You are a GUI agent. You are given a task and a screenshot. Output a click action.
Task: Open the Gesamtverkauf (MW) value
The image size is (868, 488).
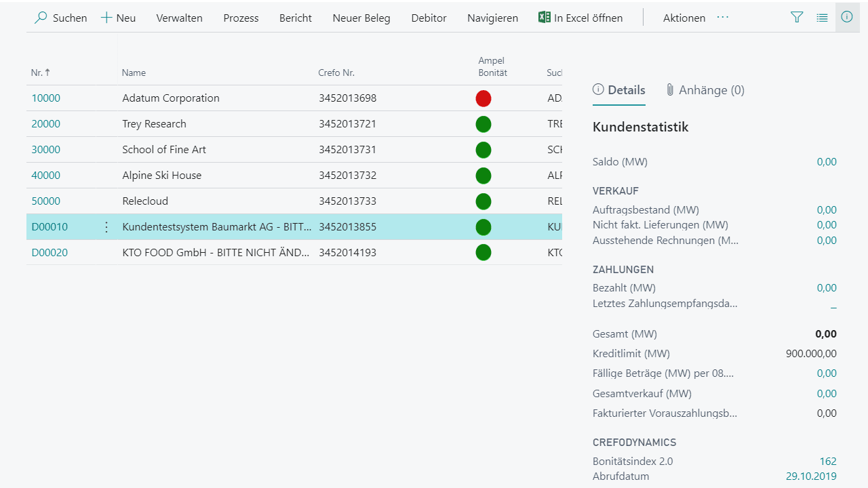pos(827,394)
